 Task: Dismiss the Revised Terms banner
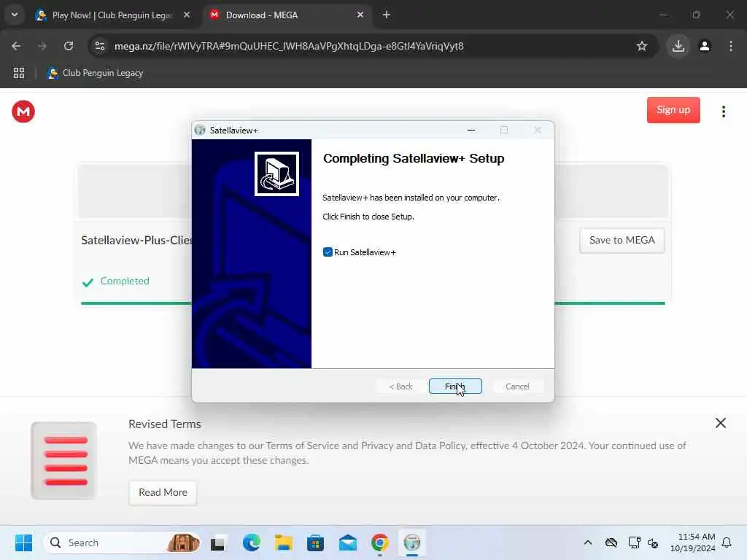(x=720, y=423)
